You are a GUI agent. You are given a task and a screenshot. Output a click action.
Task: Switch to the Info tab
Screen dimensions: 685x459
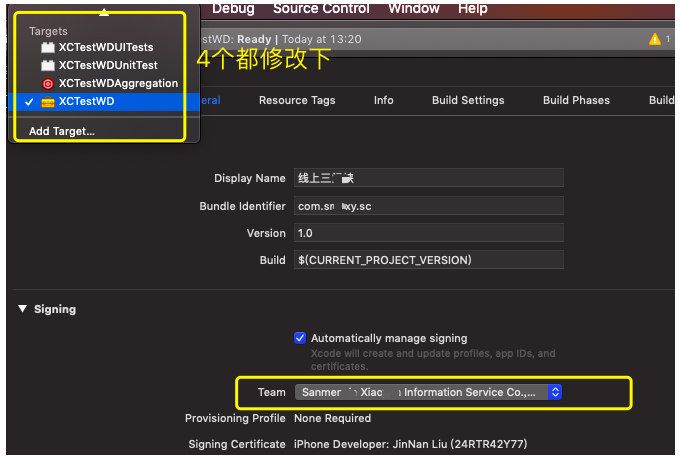pos(384,100)
